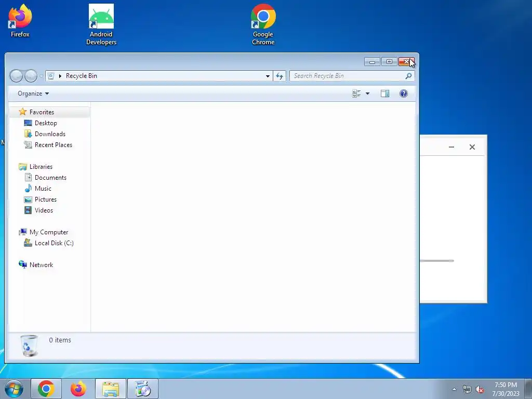Screen dimensions: 532x399
Task: Open the address bar history dropdown
Action: point(268,76)
